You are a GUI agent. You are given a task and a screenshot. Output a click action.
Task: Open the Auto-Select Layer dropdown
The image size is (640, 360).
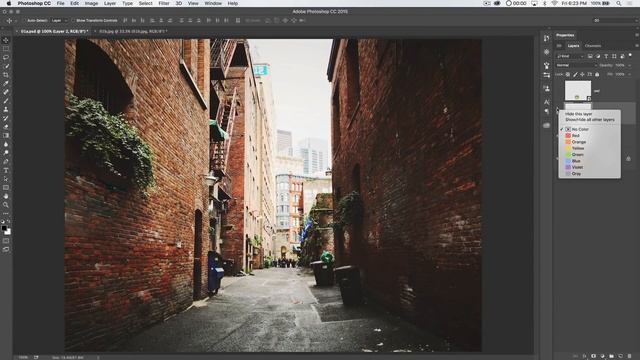(x=59, y=20)
